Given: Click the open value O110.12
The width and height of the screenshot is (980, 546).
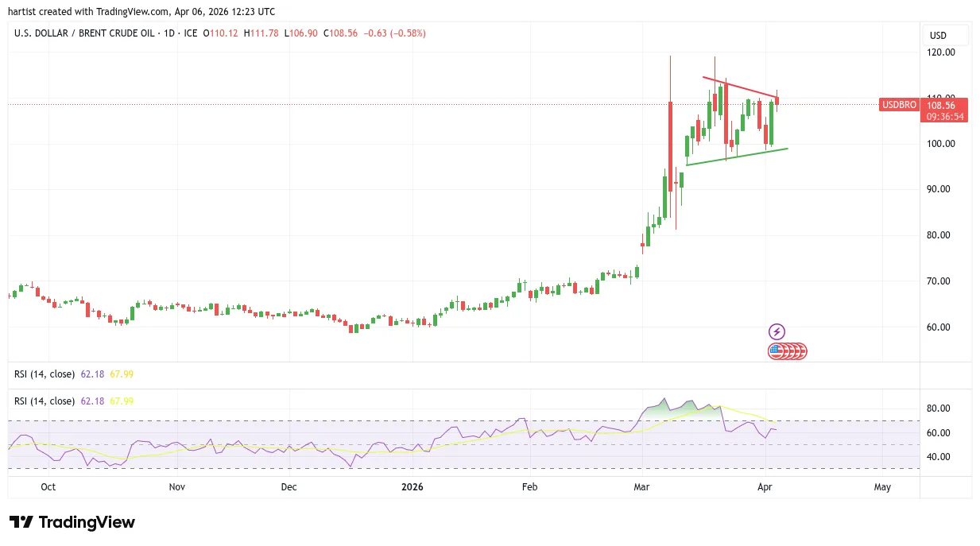Looking at the screenshot, I should (x=222, y=33).
